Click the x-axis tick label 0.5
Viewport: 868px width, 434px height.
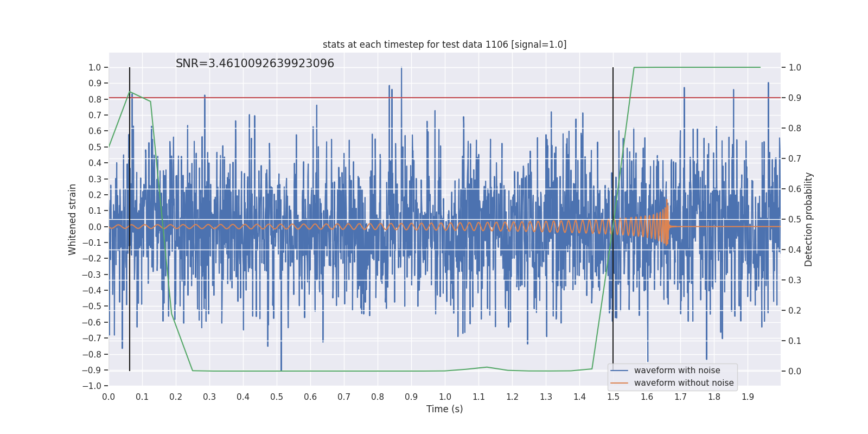[x=277, y=397]
